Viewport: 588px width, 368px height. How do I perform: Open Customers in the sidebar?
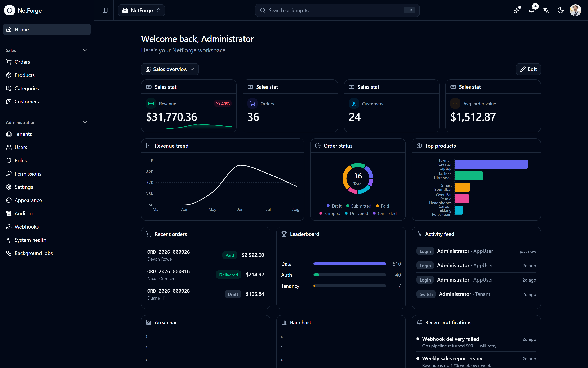coord(47,102)
